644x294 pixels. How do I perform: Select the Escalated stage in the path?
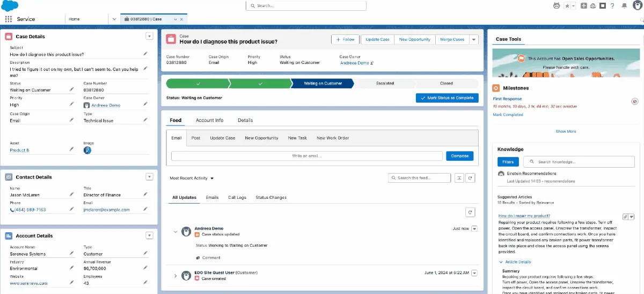pyautogui.click(x=385, y=83)
